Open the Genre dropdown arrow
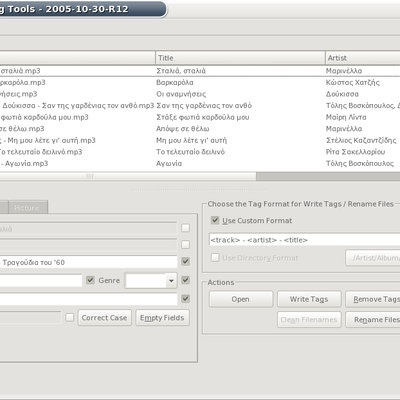The width and height of the screenshot is (400, 400). pyautogui.click(x=171, y=281)
